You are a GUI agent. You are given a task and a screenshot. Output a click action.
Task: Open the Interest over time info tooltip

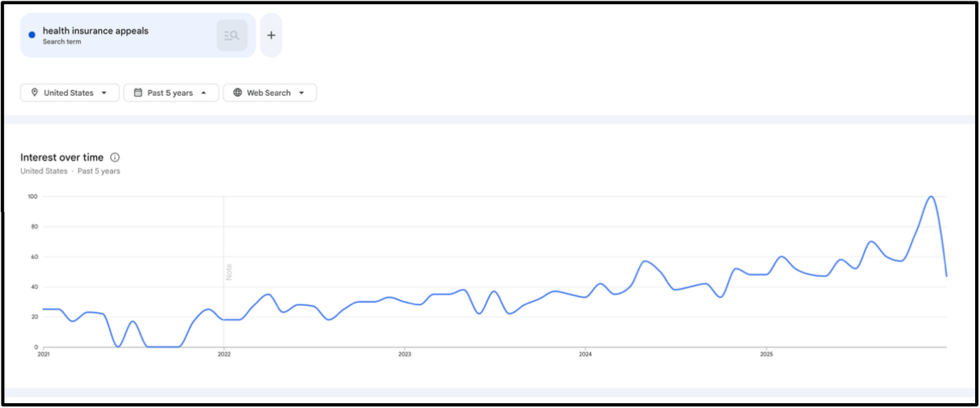115,157
